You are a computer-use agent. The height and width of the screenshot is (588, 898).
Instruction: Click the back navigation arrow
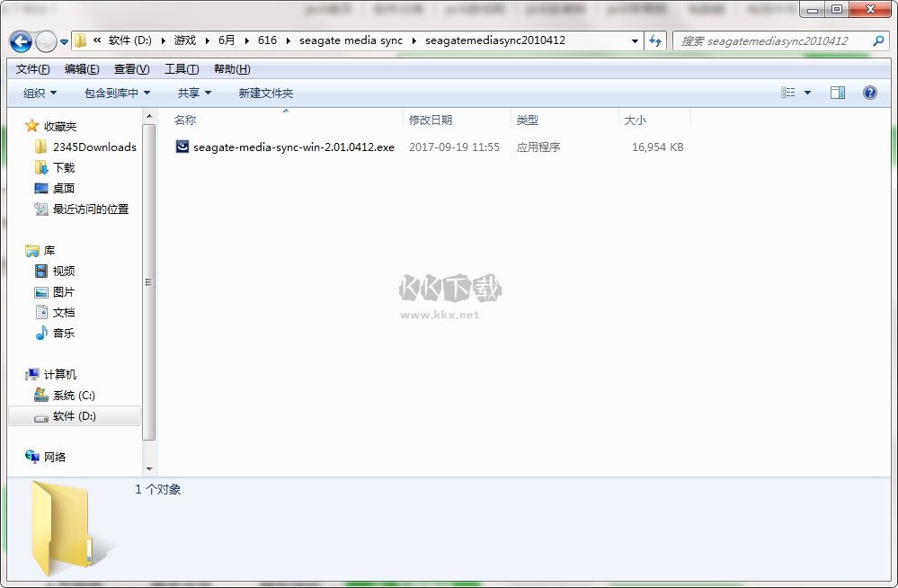pos(20,40)
